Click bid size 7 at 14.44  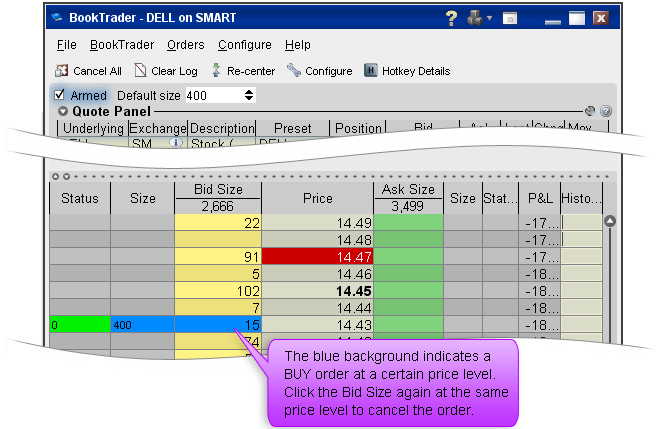click(218, 308)
